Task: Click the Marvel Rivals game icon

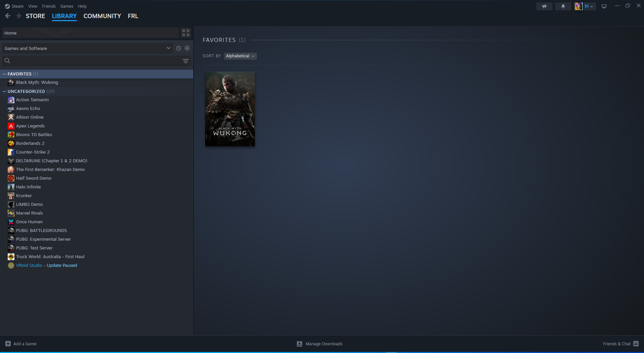Action: [x=11, y=213]
